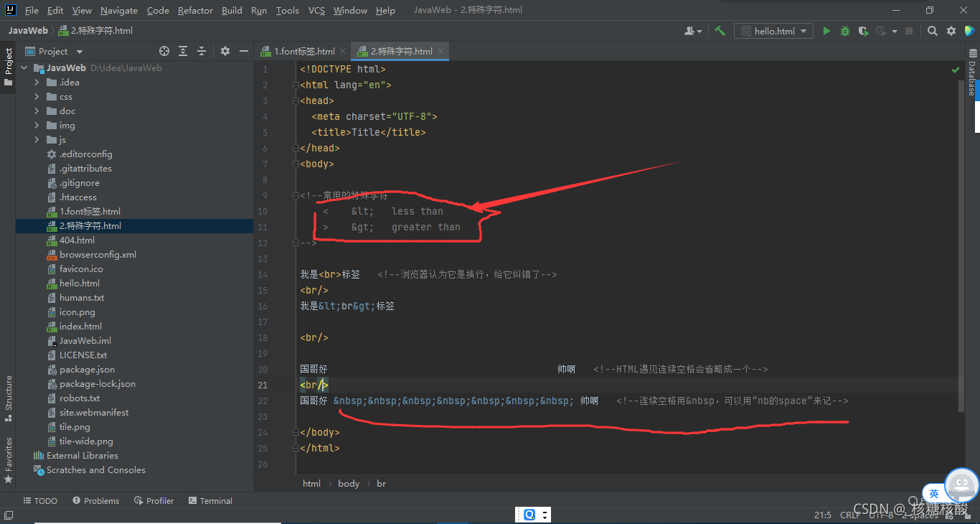Toggle the Structure tool window button
This screenshot has width=980, height=524.
click(8, 398)
